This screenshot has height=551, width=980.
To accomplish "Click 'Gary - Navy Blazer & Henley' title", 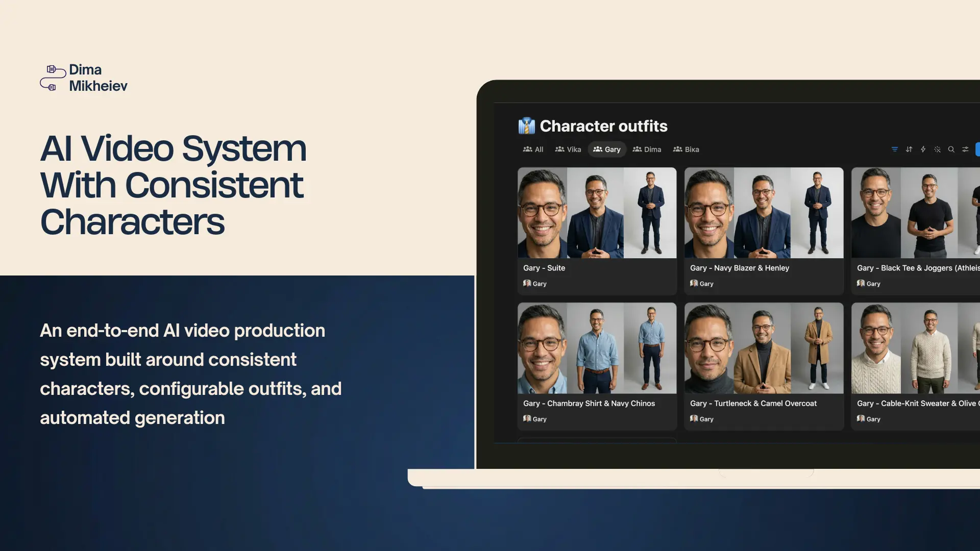I will point(740,268).
